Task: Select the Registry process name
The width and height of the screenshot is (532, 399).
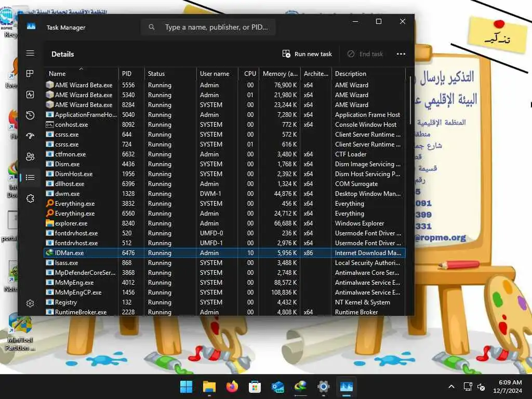Action: click(66, 302)
